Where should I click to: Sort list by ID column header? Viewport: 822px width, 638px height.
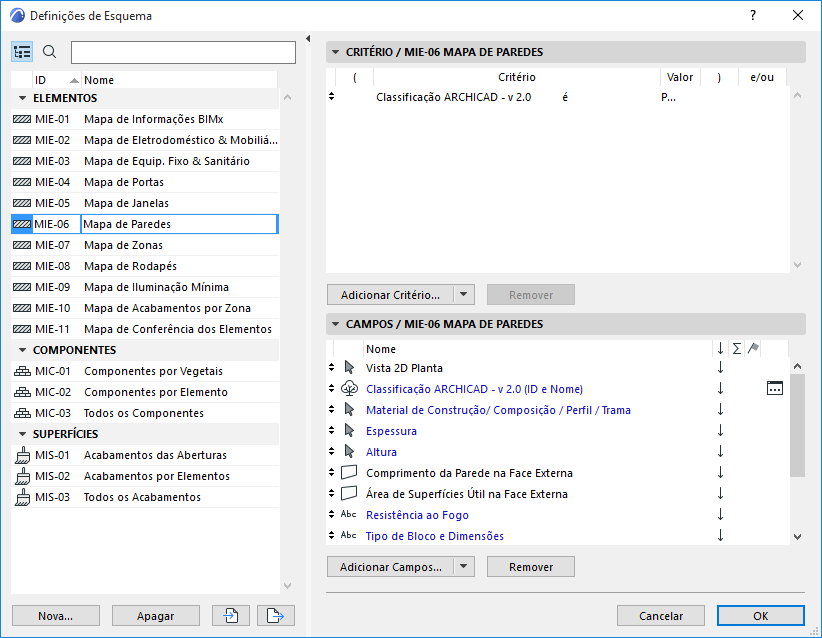(x=57, y=80)
